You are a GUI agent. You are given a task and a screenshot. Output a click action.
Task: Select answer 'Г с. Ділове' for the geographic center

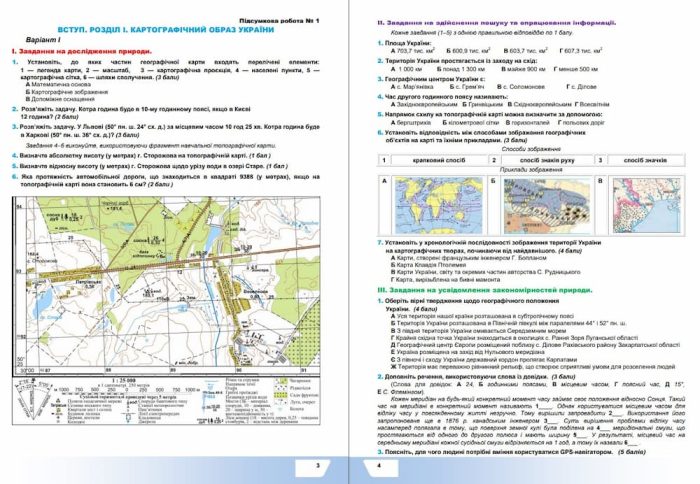click(581, 87)
